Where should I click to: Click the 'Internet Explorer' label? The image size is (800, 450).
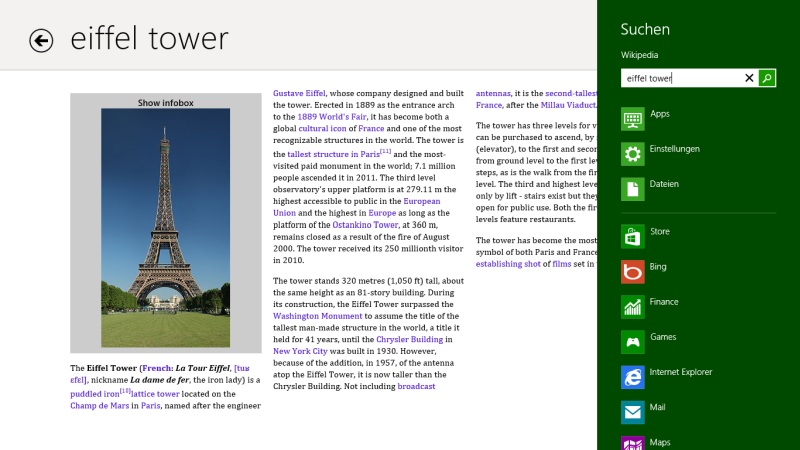(x=681, y=372)
